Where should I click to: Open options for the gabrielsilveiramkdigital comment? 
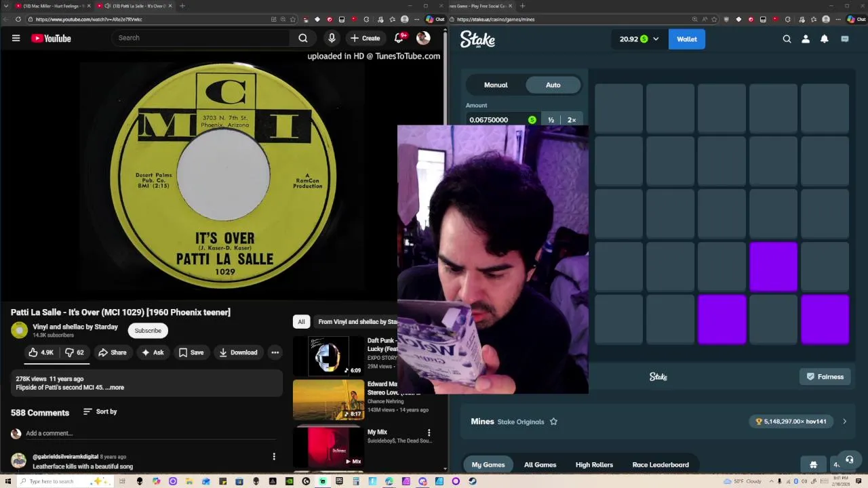pyautogui.click(x=274, y=456)
